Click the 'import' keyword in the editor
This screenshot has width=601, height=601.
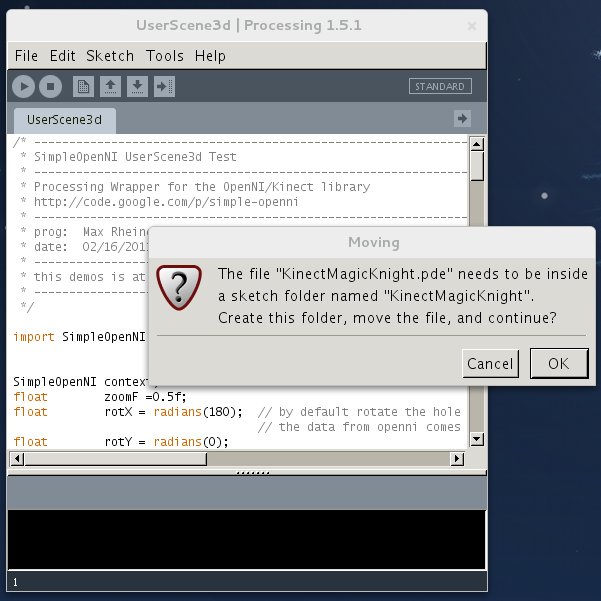pos(34,337)
